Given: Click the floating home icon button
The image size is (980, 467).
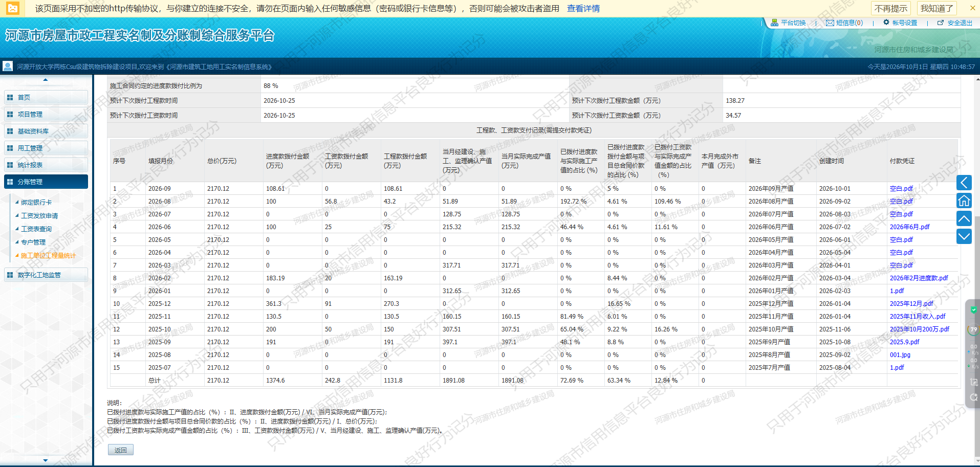Looking at the screenshot, I should (x=964, y=201).
